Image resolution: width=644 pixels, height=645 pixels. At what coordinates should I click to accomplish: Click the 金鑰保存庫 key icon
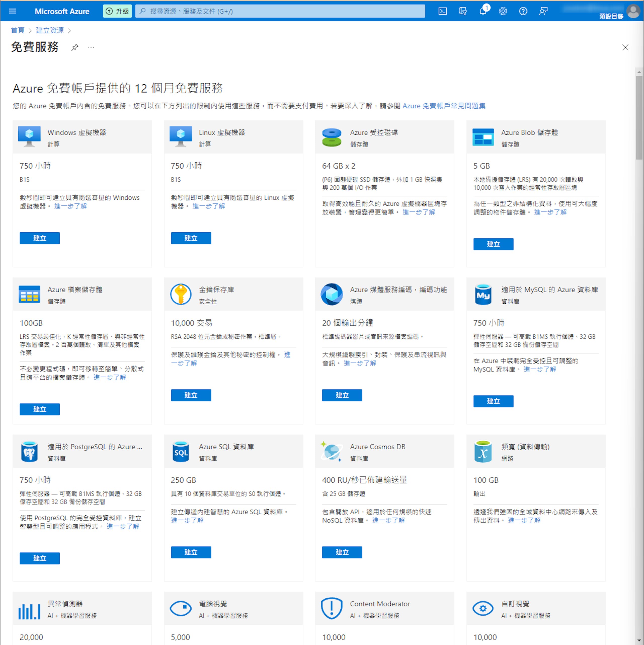pyautogui.click(x=181, y=294)
